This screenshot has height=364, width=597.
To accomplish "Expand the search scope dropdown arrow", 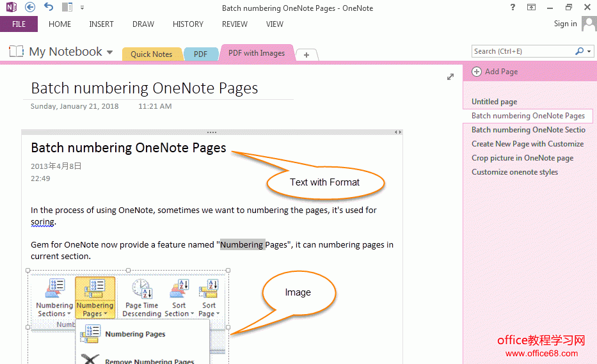I will point(588,51).
